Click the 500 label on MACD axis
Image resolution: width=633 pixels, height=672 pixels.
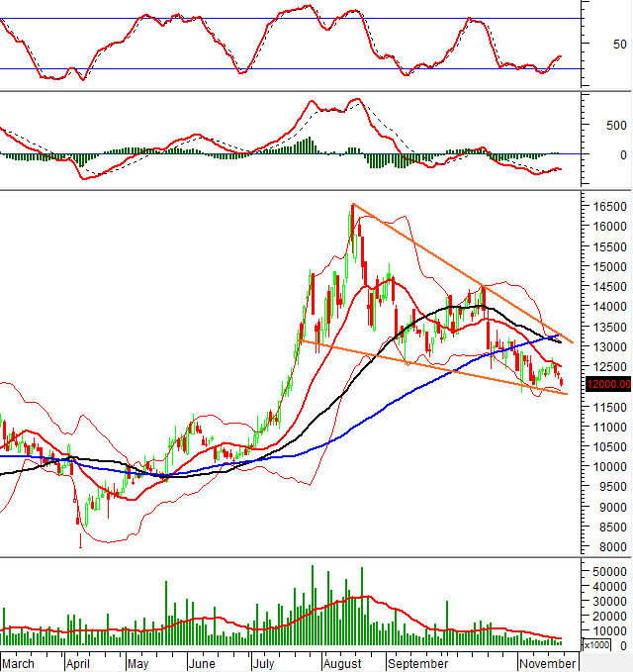pos(615,126)
